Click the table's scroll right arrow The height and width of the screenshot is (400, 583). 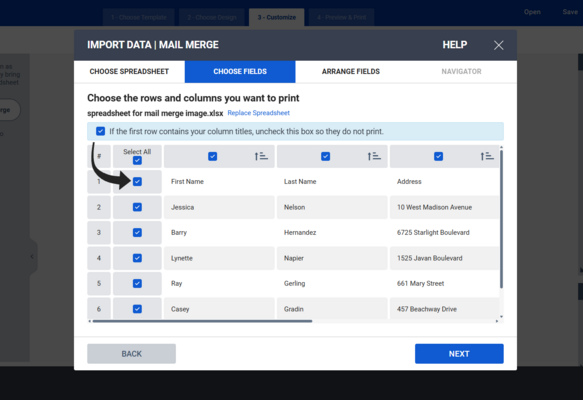(x=497, y=321)
